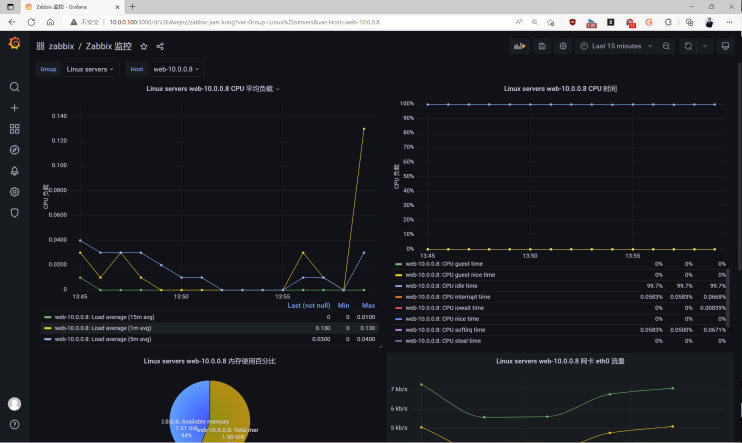
Task: Open the Create plus icon in sidebar
Action: pyautogui.click(x=15, y=108)
